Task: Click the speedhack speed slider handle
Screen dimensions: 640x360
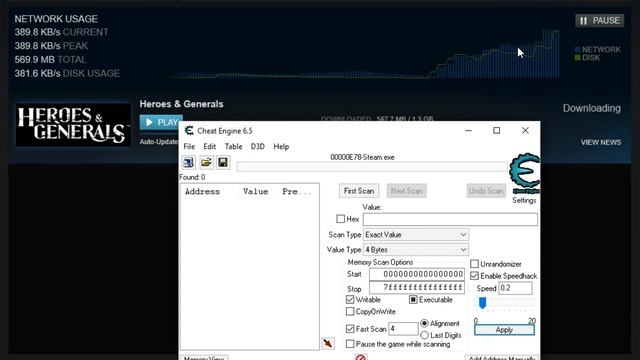Action: (x=482, y=303)
